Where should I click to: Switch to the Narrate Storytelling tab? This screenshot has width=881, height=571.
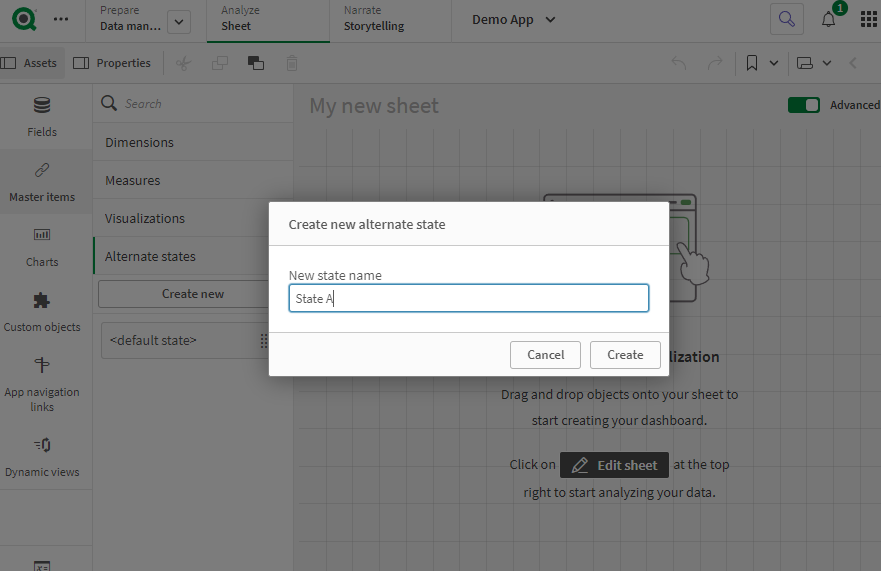pos(374,19)
